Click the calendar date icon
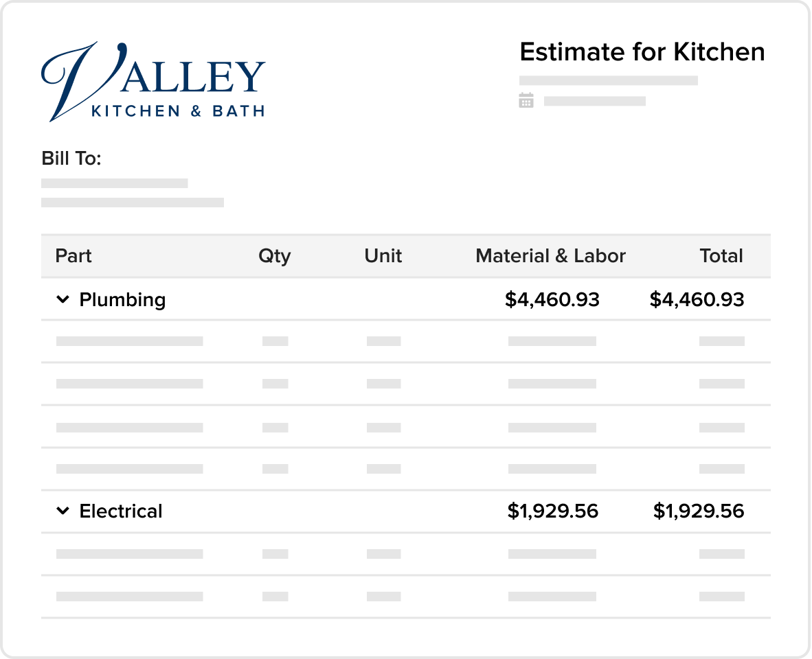The width and height of the screenshot is (812, 659). pyautogui.click(x=526, y=100)
